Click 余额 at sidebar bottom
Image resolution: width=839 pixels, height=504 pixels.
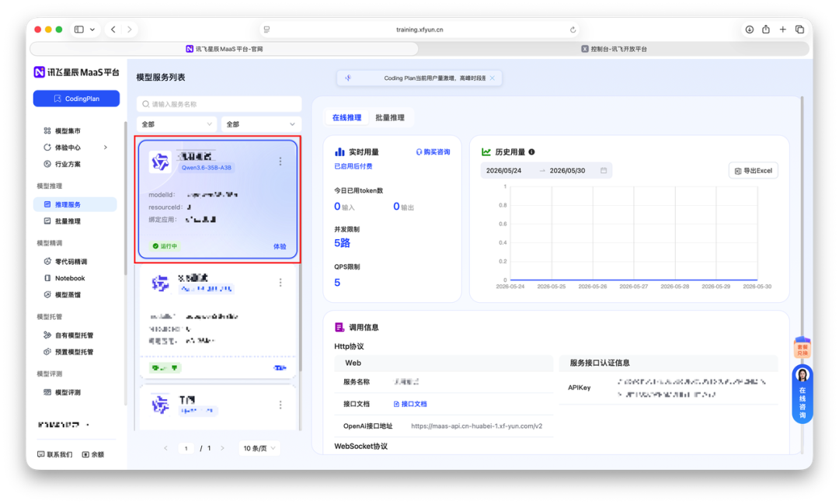pyautogui.click(x=93, y=454)
